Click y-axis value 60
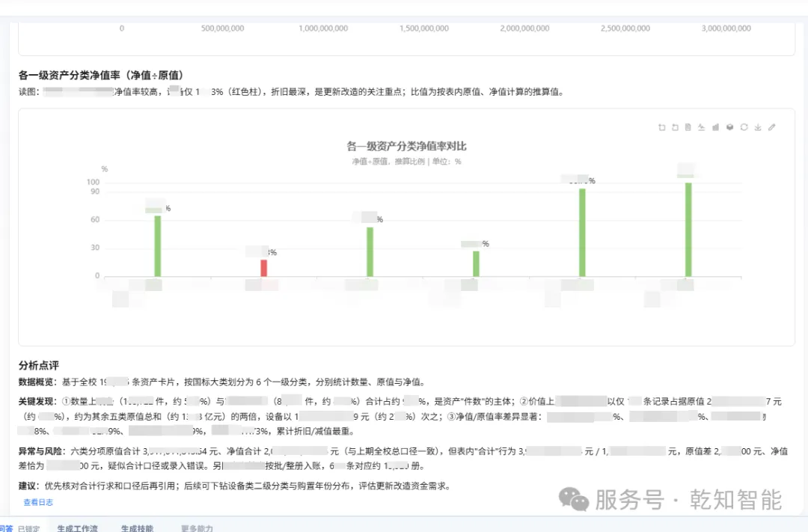The height and width of the screenshot is (532, 808). click(95, 219)
